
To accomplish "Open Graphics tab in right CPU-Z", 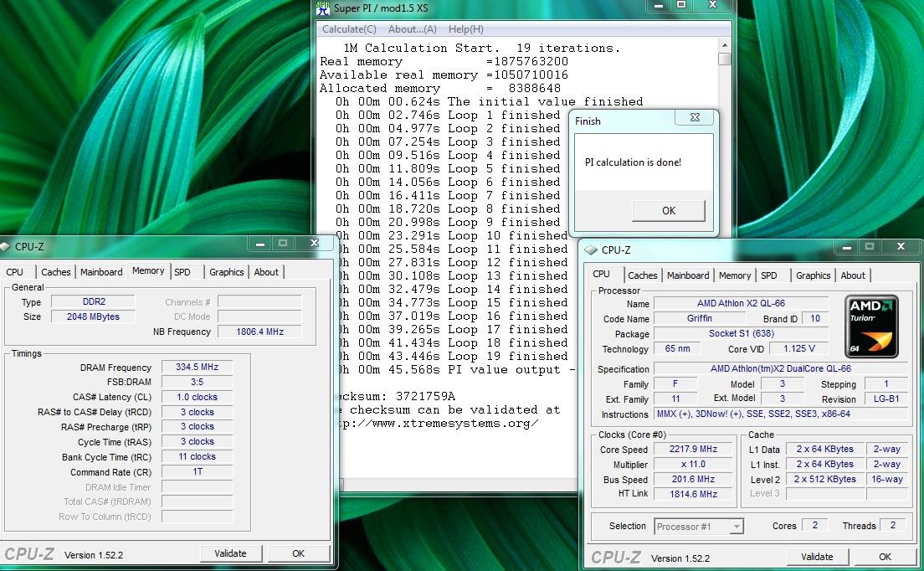I will point(813,275).
